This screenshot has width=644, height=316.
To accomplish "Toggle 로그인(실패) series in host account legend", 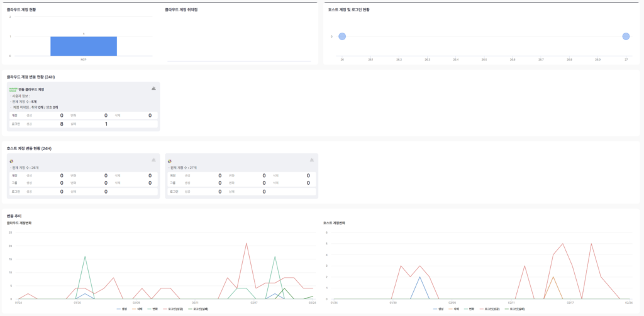I will point(515,309).
